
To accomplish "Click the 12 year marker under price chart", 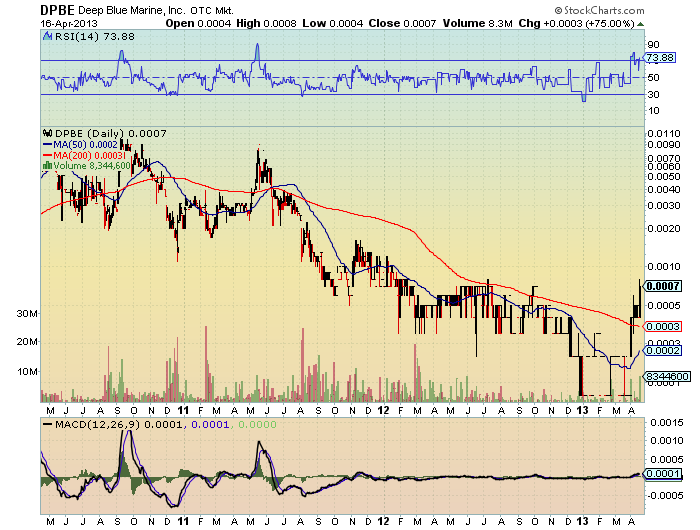I will (383, 410).
